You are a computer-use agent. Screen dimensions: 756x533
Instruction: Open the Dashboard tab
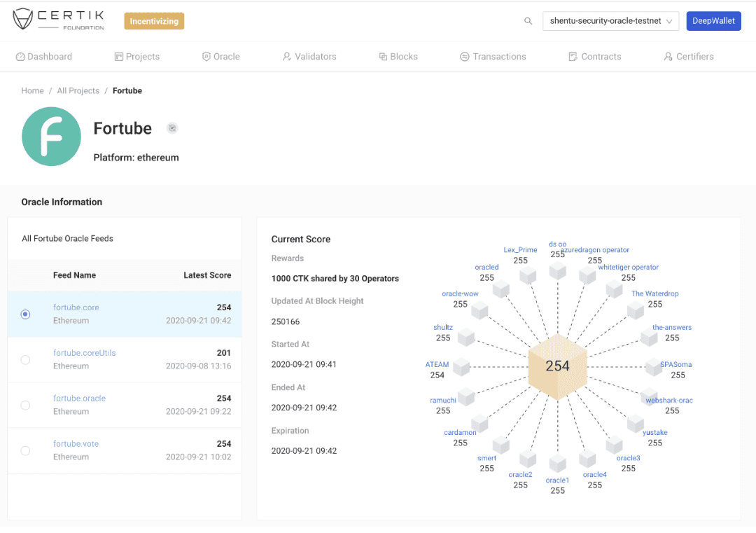coord(44,57)
